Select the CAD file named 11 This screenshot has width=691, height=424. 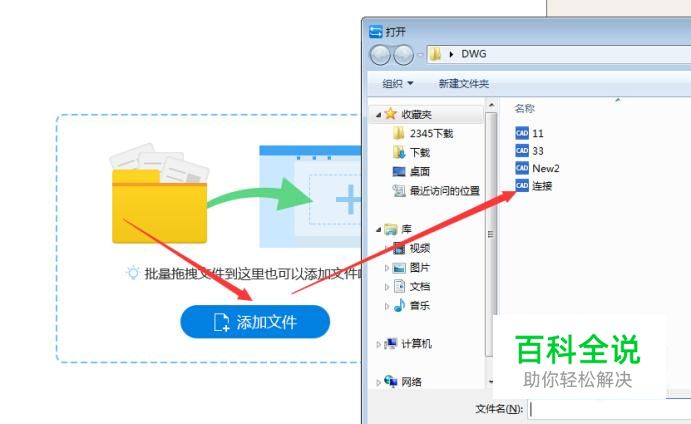[530, 133]
